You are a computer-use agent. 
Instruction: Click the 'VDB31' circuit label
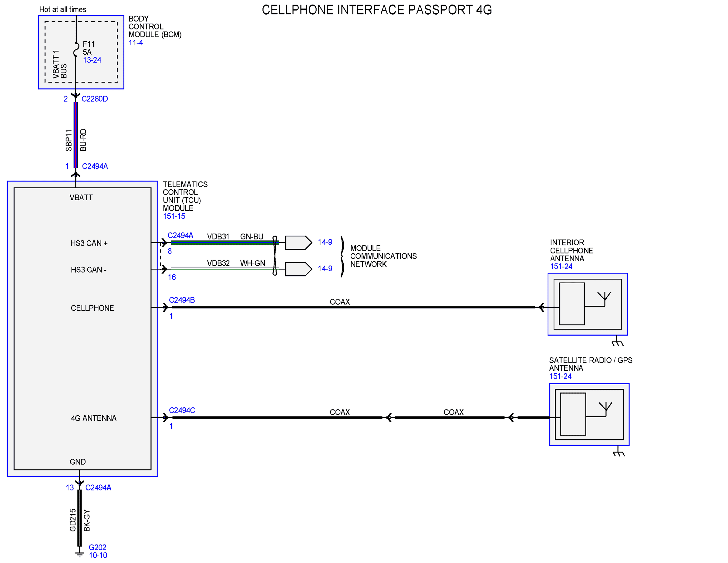pyautogui.click(x=218, y=237)
